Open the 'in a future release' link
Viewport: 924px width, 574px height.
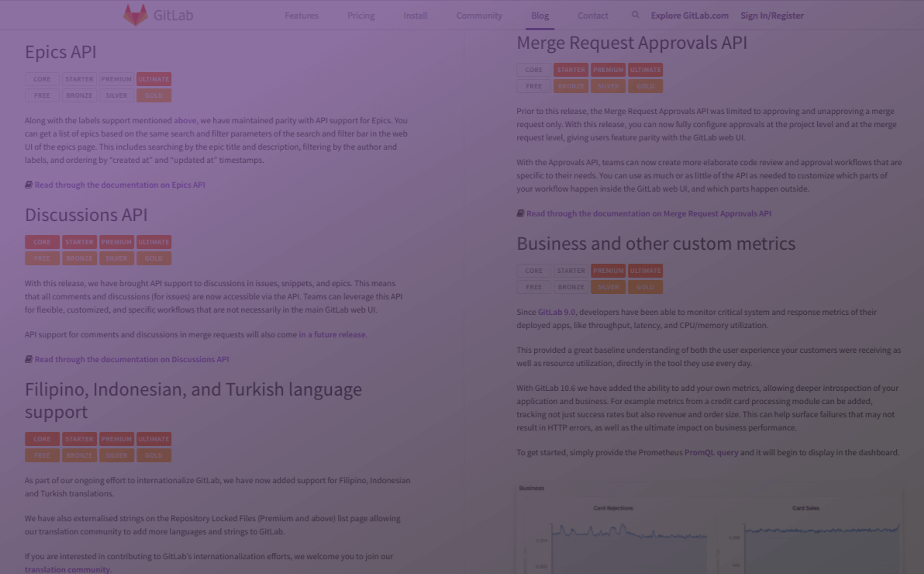332,334
